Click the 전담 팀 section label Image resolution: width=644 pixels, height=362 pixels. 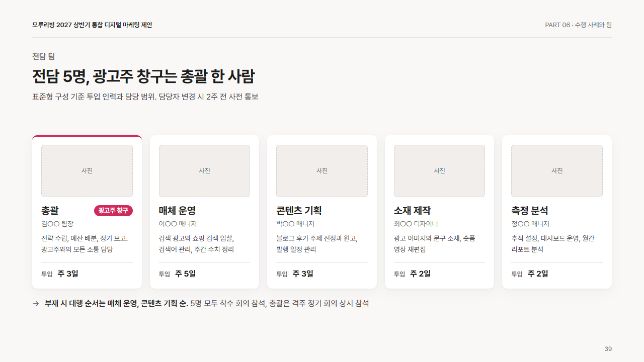pos(43,56)
